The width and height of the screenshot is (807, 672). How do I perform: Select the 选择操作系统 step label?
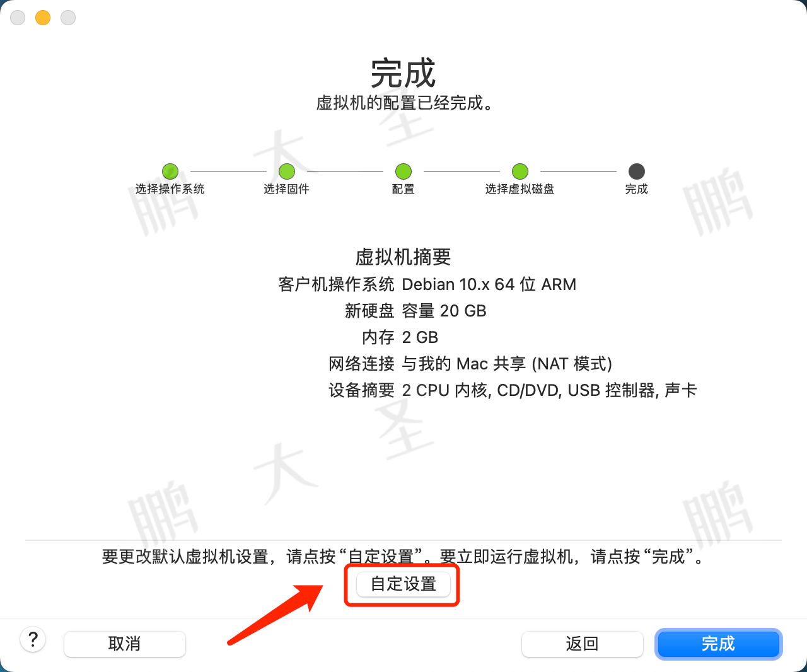[170, 189]
